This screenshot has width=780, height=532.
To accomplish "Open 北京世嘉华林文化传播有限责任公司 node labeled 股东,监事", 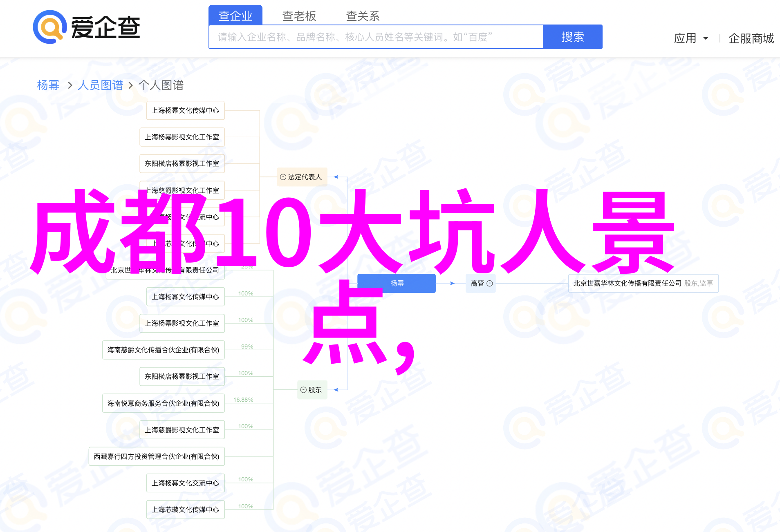I will [643, 283].
